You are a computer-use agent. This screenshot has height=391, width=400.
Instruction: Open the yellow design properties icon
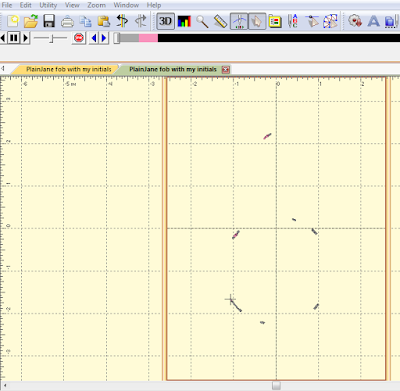(275, 22)
